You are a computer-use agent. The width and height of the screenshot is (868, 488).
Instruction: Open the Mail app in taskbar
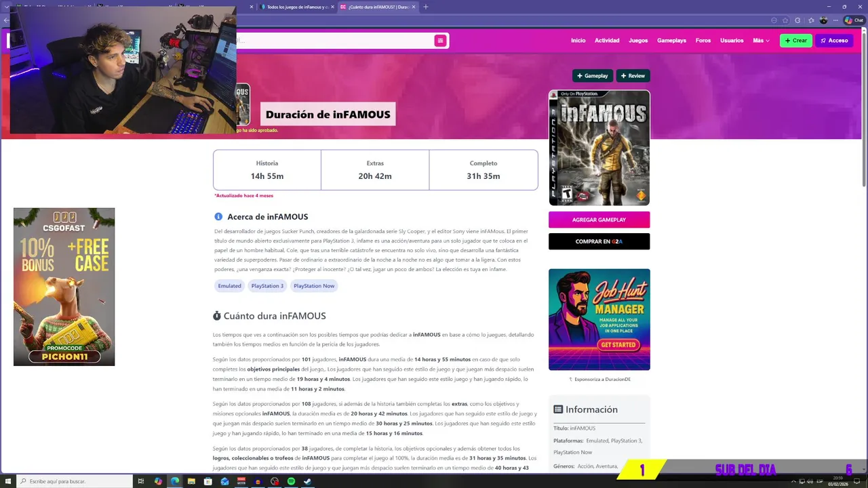pyautogui.click(x=224, y=481)
